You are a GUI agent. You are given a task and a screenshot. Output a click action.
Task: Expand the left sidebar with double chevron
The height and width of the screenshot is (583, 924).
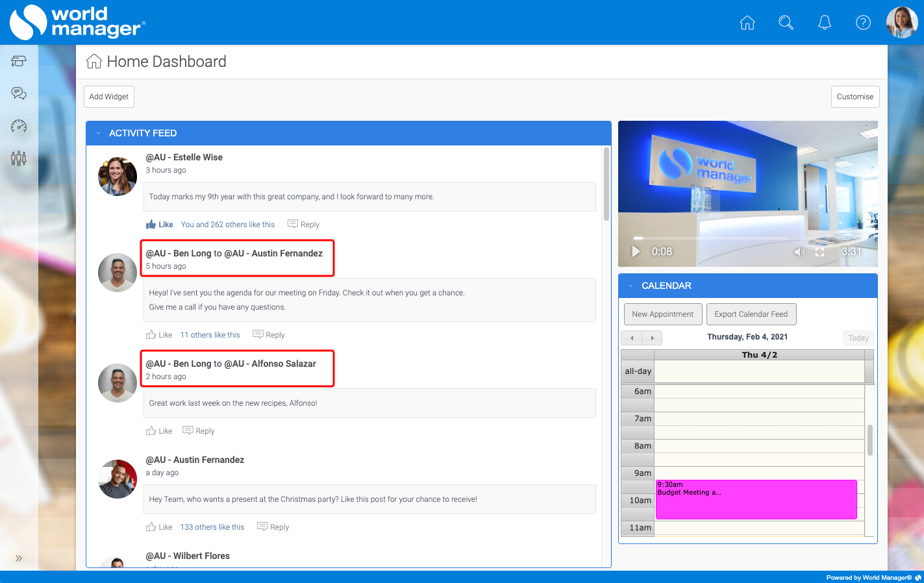(19, 558)
